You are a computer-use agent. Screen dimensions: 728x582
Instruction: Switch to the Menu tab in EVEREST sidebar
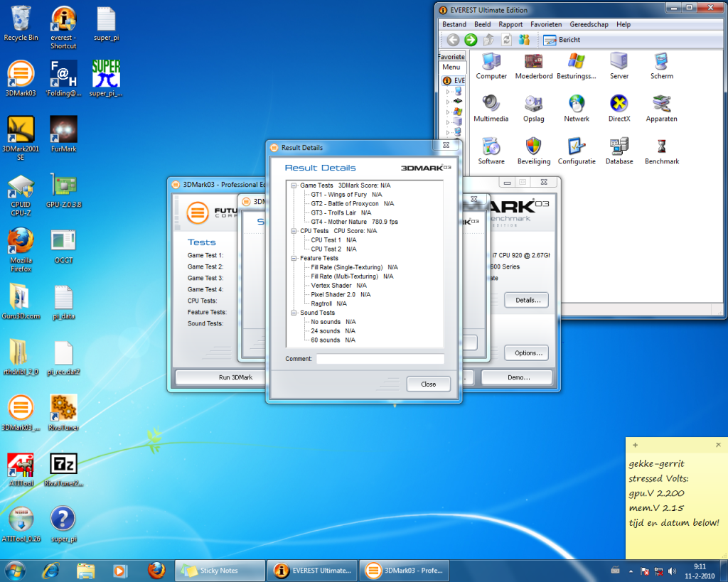click(x=451, y=68)
